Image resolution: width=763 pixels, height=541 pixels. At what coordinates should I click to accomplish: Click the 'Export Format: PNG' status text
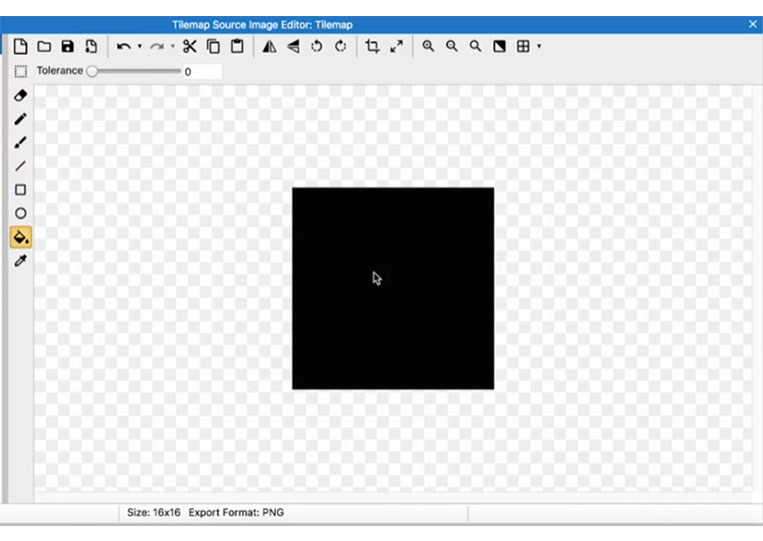click(236, 512)
